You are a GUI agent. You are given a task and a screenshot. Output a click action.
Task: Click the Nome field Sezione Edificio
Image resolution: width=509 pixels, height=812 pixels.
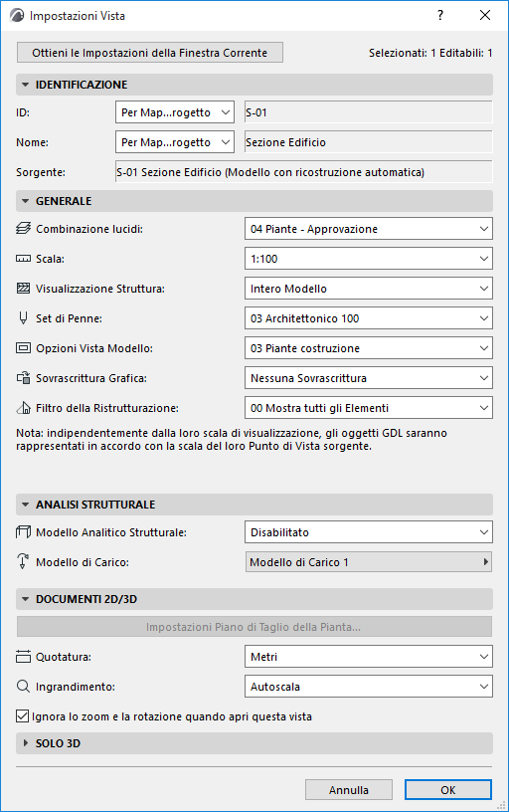coord(368,142)
